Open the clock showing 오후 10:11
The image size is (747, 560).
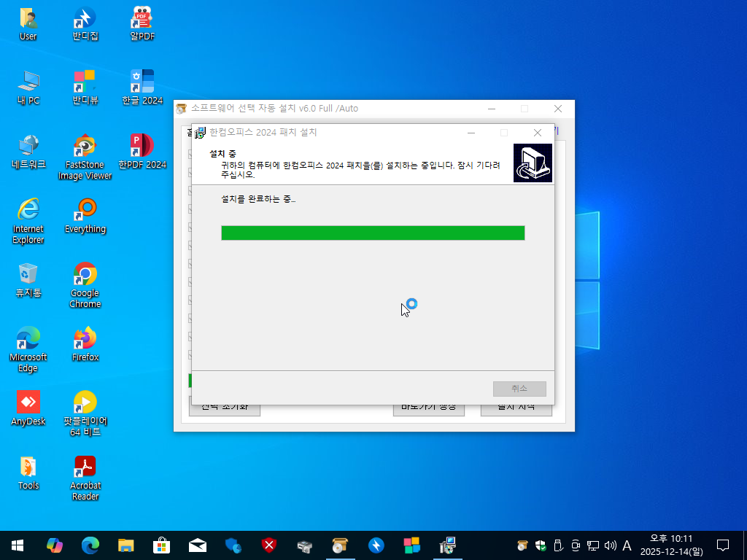click(x=671, y=545)
